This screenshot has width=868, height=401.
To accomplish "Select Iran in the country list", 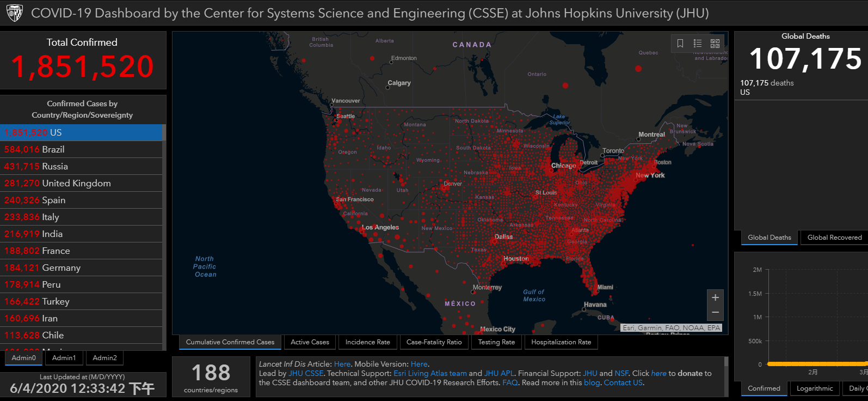I will click(81, 318).
